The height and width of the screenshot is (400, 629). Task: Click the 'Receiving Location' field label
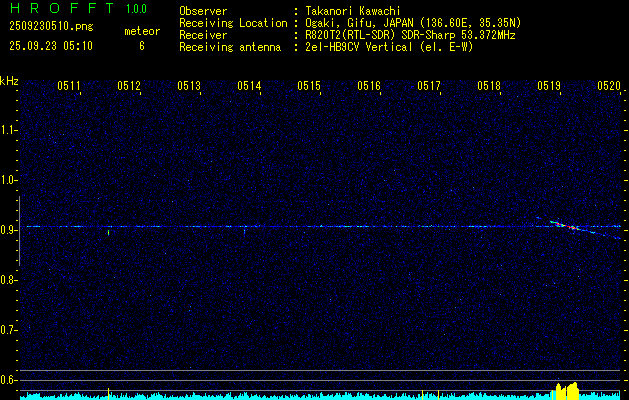pos(233,23)
